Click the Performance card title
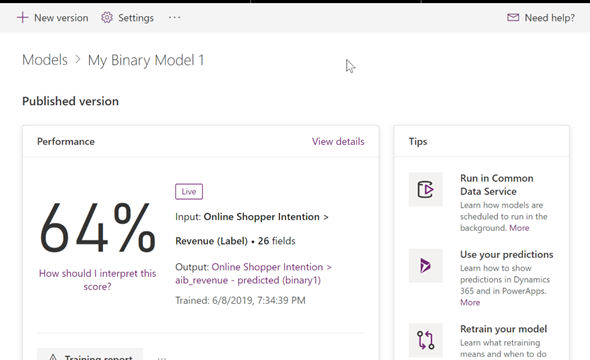 (x=66, y=141)
